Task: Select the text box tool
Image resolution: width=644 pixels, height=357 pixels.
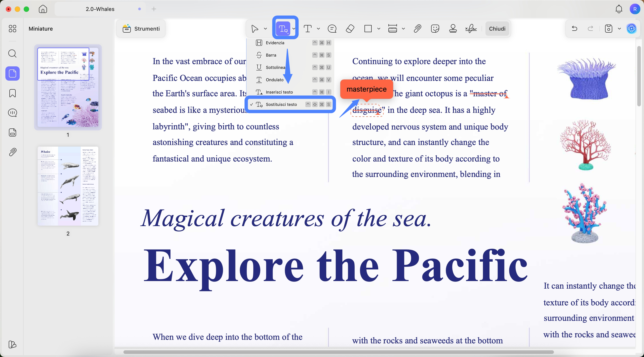Action: pyautogui.click(x=307, y=29)
